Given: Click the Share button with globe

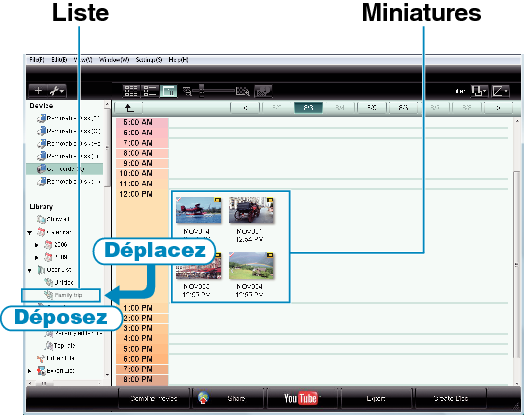Looking at the screenshot, I should point(228,398).
